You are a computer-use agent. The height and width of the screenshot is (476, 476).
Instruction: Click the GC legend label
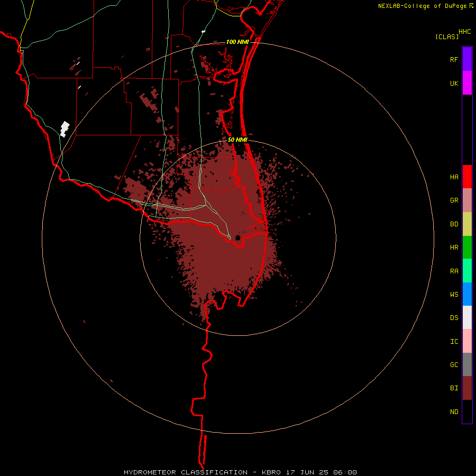[454, 364]
